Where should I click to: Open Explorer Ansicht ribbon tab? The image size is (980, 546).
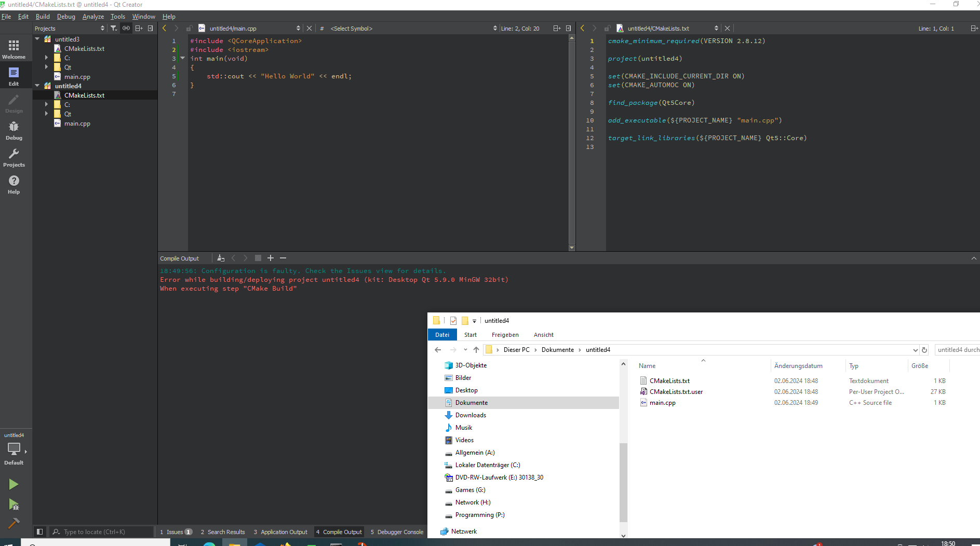[543, 335]
